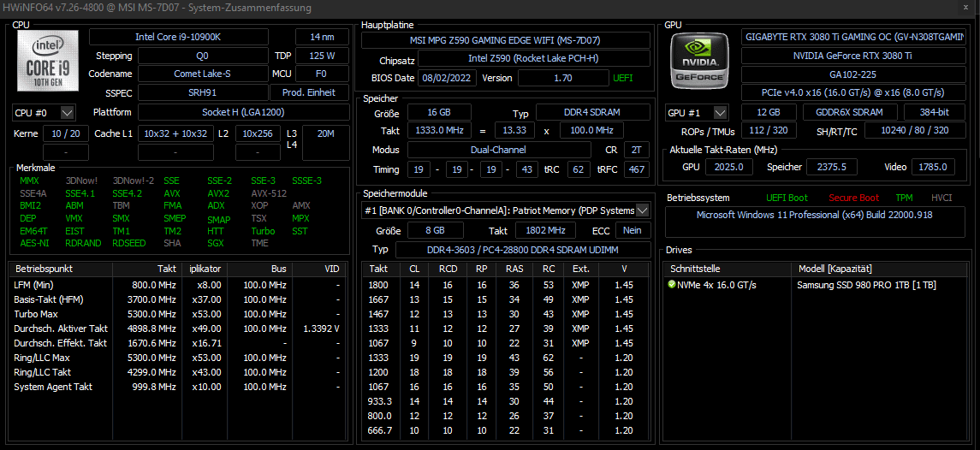Viewport: 980px width, 450px height.
Task: Click the DDR4 SDRAM memory type field
Action: click(x=592, y=113)
